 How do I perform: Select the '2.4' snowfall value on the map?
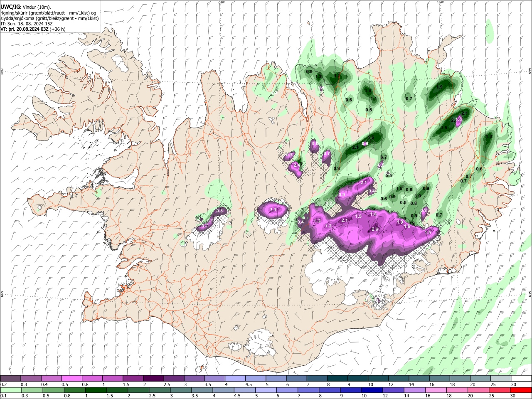(297, 165)
